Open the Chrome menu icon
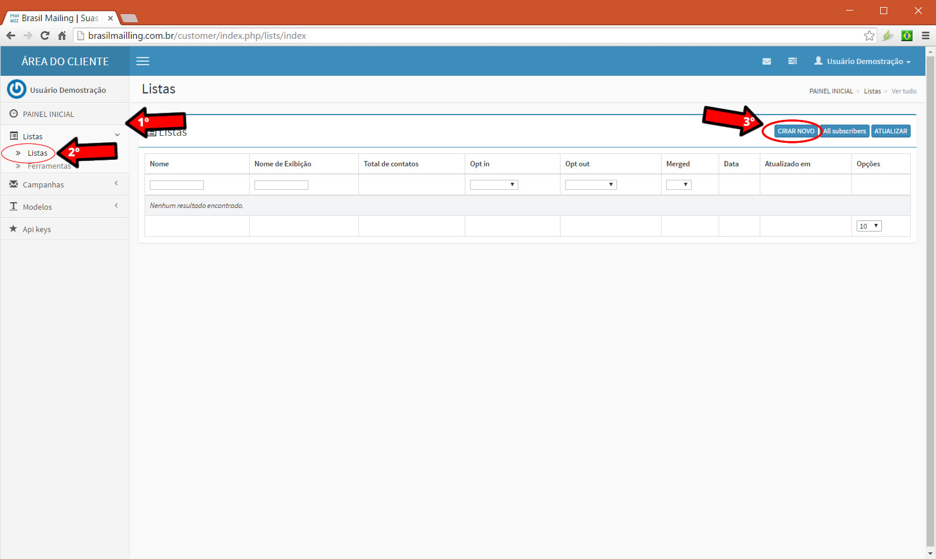Image resolution: width=936 pixels, height=560 pixels. pyautogui.click(x=925, y=35)
